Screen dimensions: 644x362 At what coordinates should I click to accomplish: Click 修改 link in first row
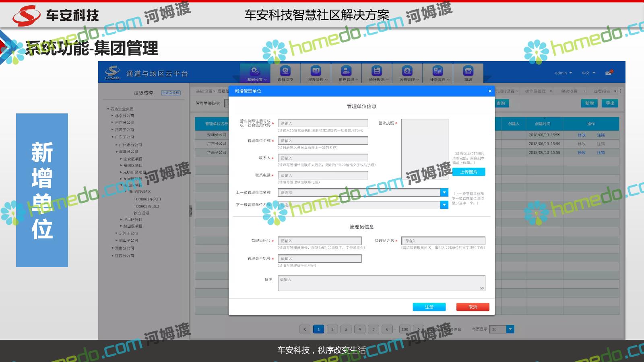click(582, 135)
